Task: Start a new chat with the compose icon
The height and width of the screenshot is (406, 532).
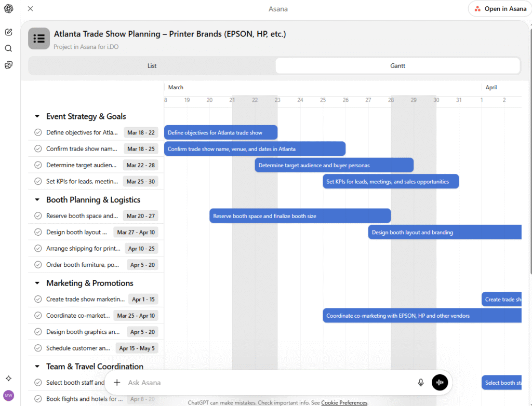Action: click(x=8, y=32)
